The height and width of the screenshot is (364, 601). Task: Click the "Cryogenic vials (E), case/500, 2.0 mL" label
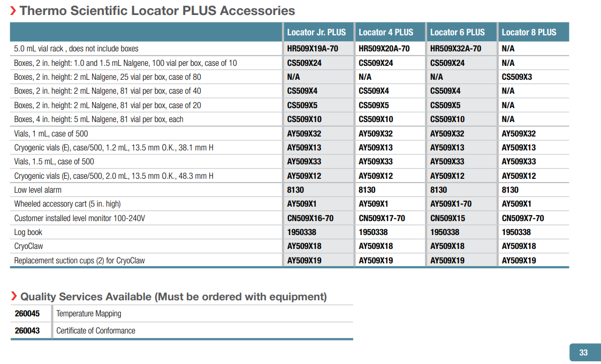(x=114, y=176)
